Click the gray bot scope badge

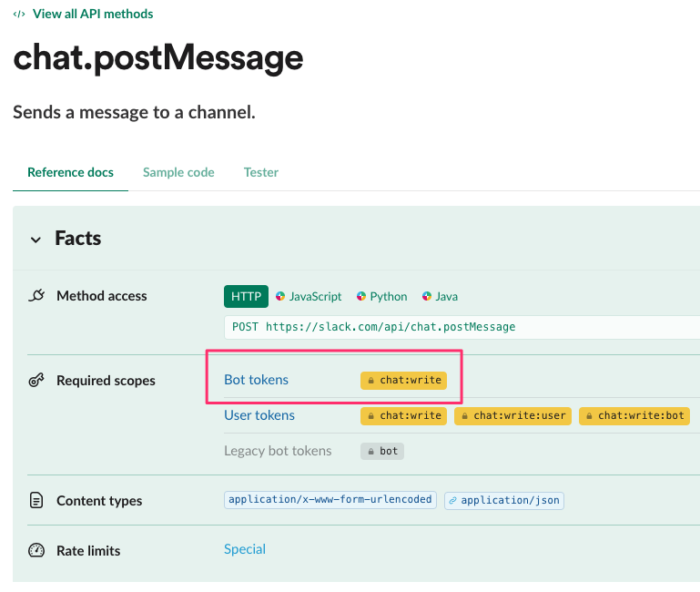point(382,451)
